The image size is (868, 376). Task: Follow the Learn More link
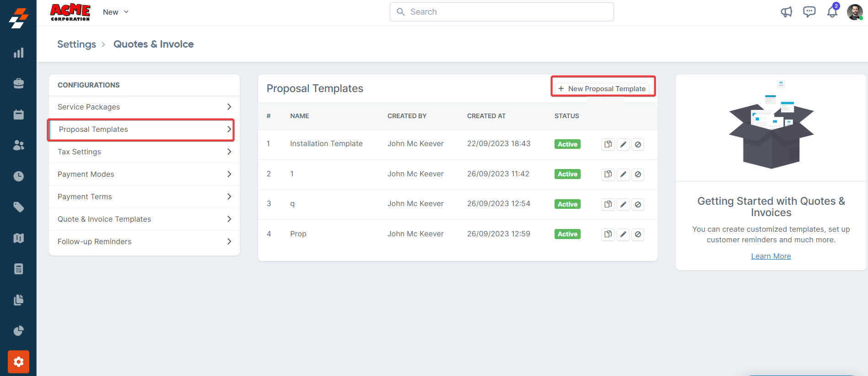(x=771, y=256)
